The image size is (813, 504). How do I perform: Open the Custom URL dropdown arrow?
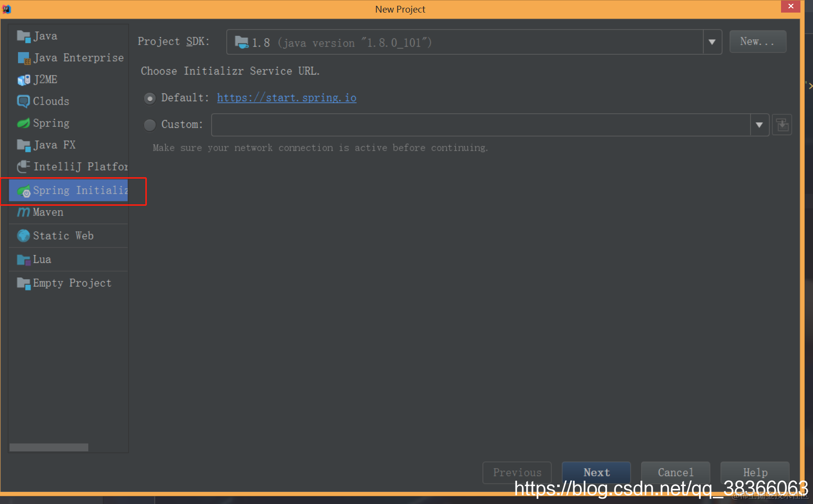pos(759,125)
